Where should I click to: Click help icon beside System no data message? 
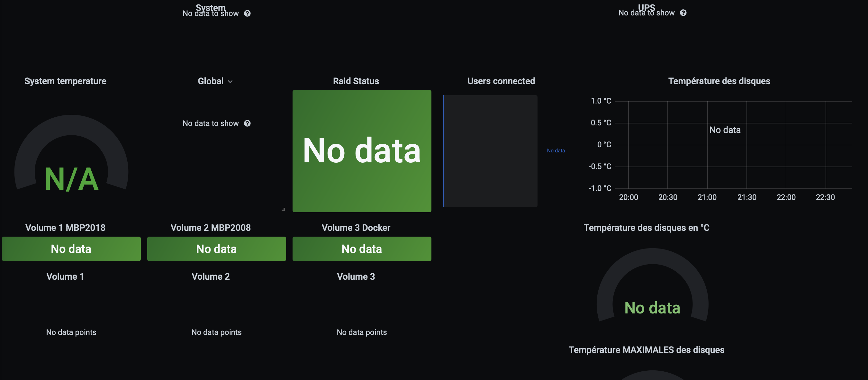coord(247,14)
